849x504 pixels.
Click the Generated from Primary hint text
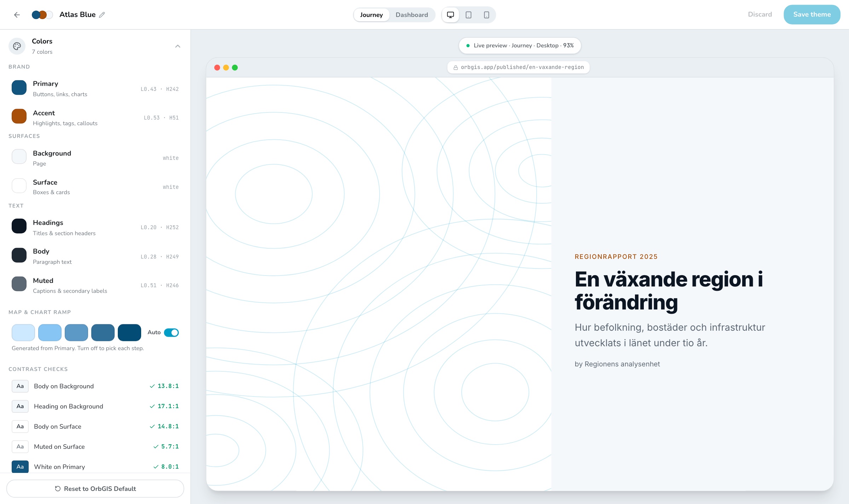point(78,348)
